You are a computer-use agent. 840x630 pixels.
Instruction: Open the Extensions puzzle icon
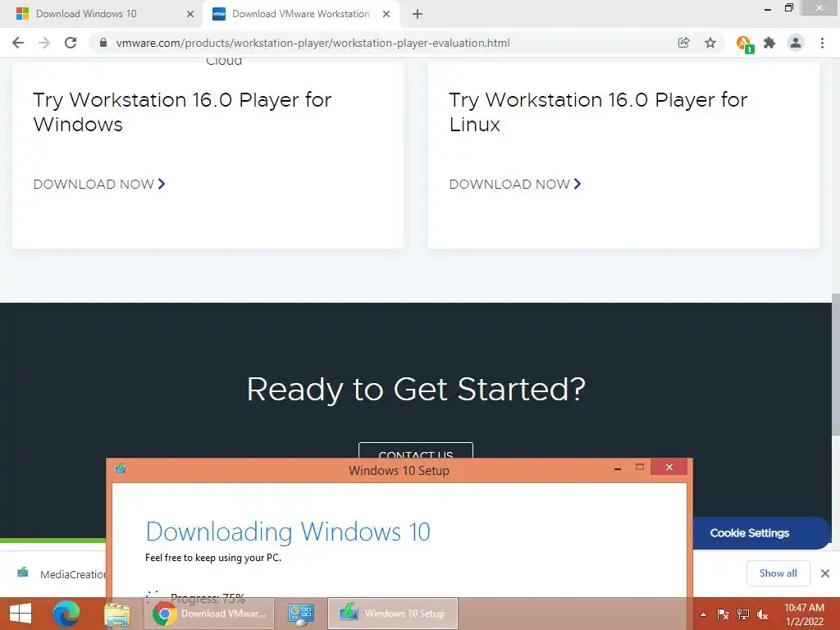[769, 43]
